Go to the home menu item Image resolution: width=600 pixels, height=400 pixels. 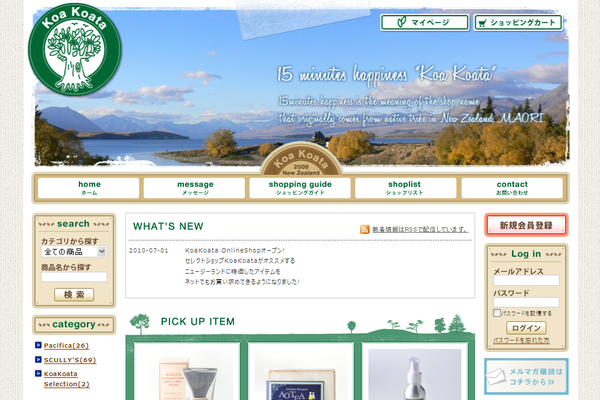click(x=89, y=188)
